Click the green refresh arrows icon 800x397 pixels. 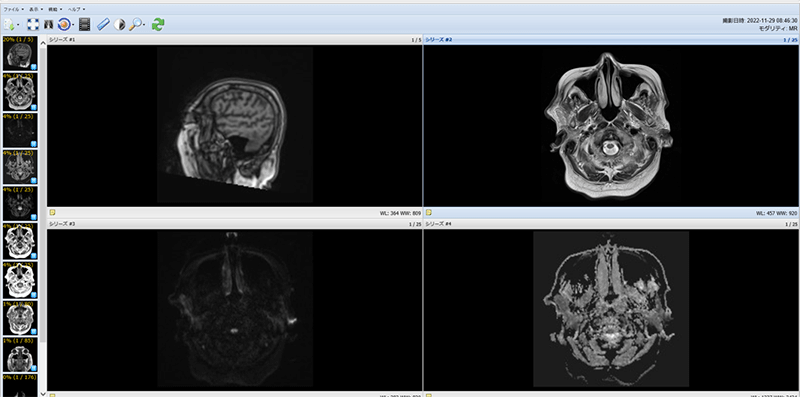pos(158,24)
